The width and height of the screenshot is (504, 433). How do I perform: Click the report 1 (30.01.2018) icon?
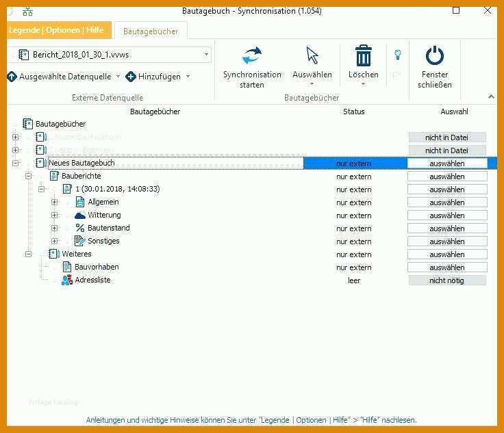67,189
